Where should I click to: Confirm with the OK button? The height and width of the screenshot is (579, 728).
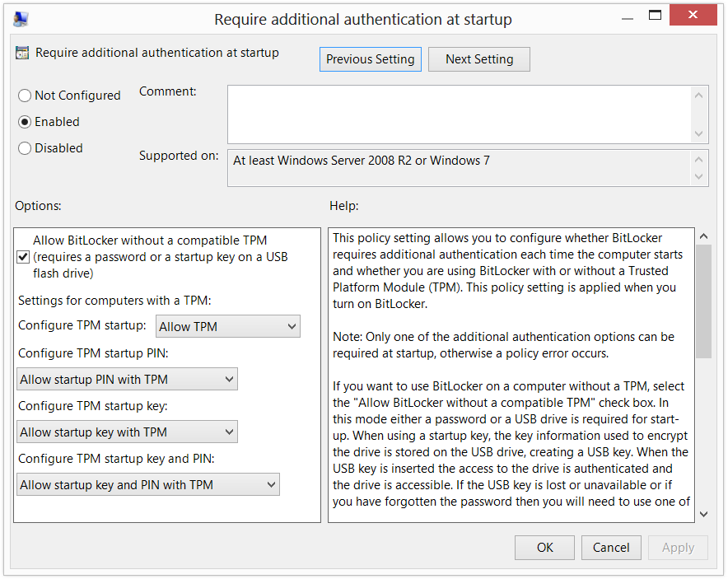[544, 548]
